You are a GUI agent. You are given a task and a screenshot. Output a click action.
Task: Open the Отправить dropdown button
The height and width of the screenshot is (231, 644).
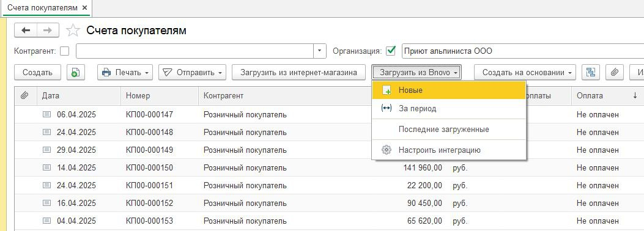(192, 72)
